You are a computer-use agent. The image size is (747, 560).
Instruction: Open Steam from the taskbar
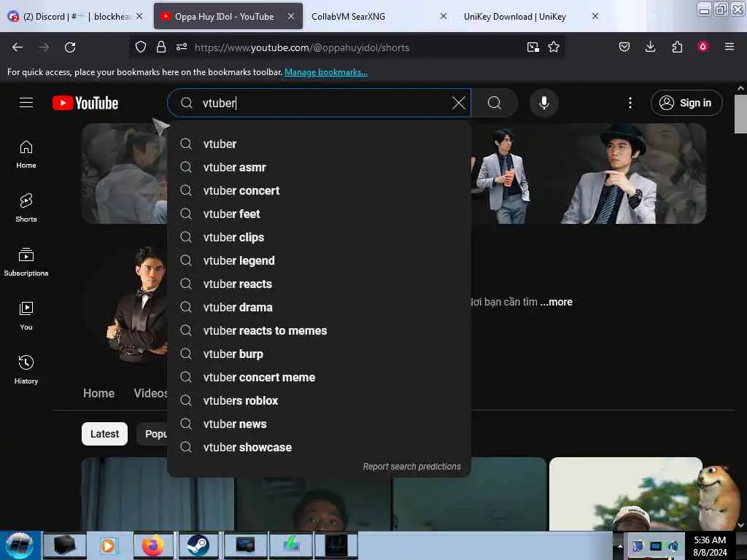197,545
